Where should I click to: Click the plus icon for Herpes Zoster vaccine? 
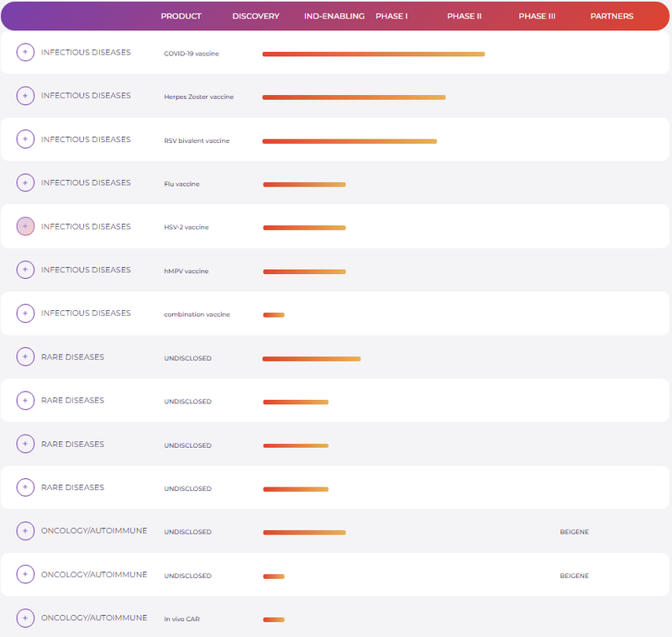pos(25,96)
